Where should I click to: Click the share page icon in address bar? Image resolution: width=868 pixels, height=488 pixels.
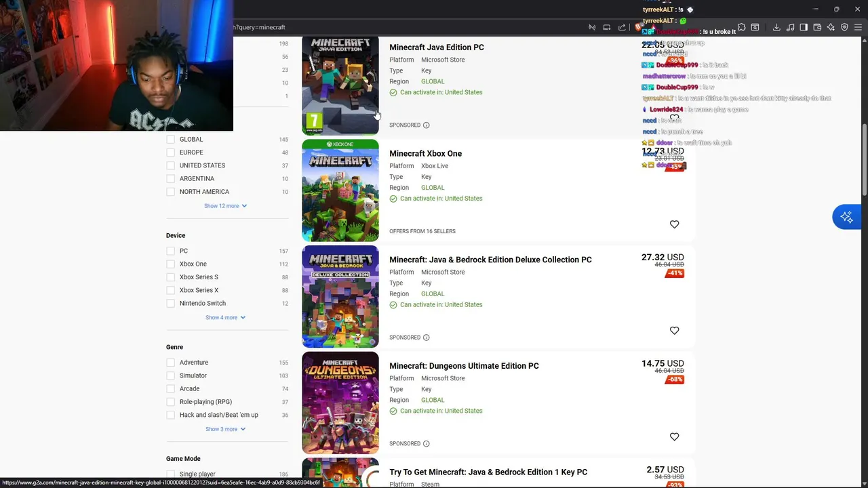622,27
